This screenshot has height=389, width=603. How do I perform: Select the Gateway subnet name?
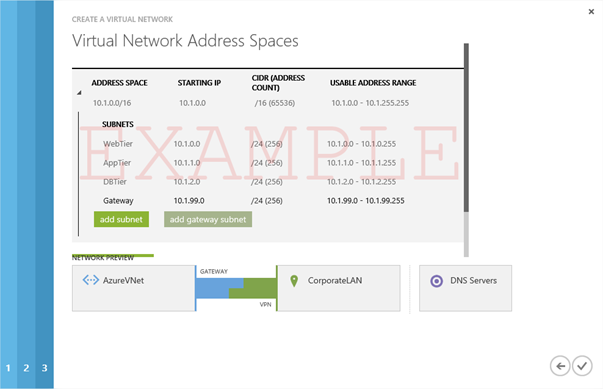pos(118,201)
